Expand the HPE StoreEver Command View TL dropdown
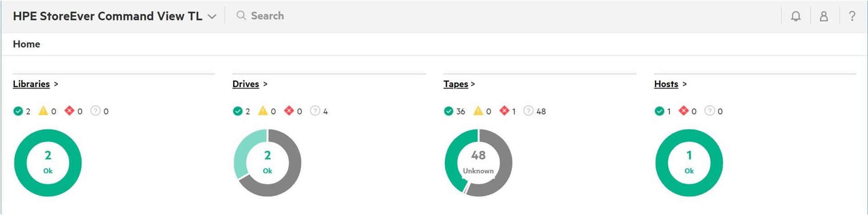This screenshot has width=868, height=215. click(212, 17)
